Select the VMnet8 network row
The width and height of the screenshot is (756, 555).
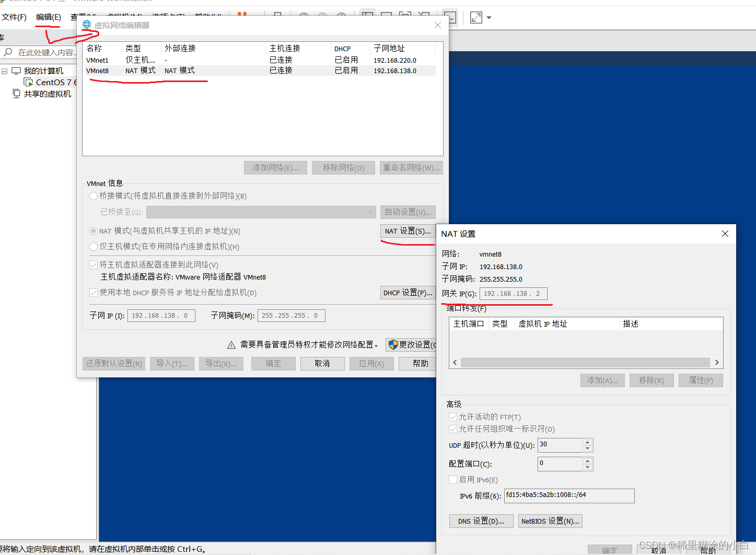point(260,71)
